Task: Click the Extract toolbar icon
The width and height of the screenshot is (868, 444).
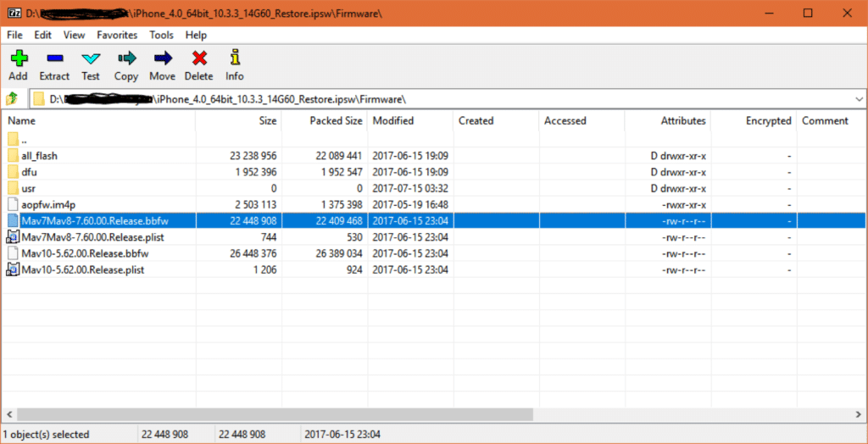Action: (54, 58)
